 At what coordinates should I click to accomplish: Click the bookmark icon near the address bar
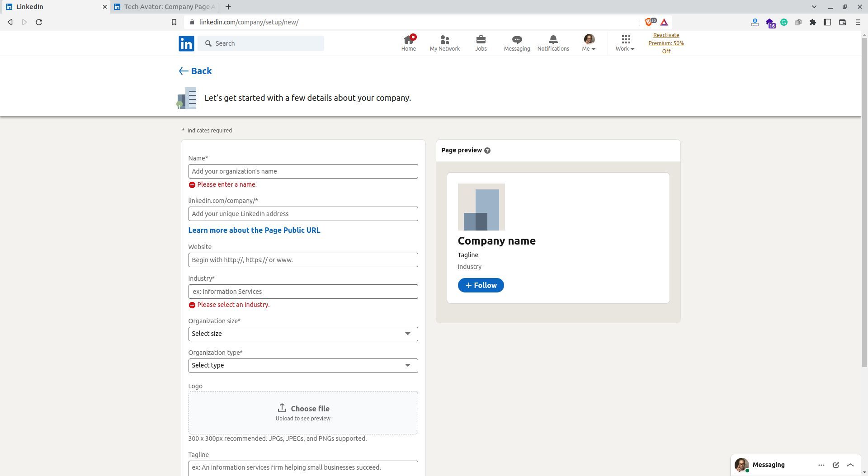point(174,22)
